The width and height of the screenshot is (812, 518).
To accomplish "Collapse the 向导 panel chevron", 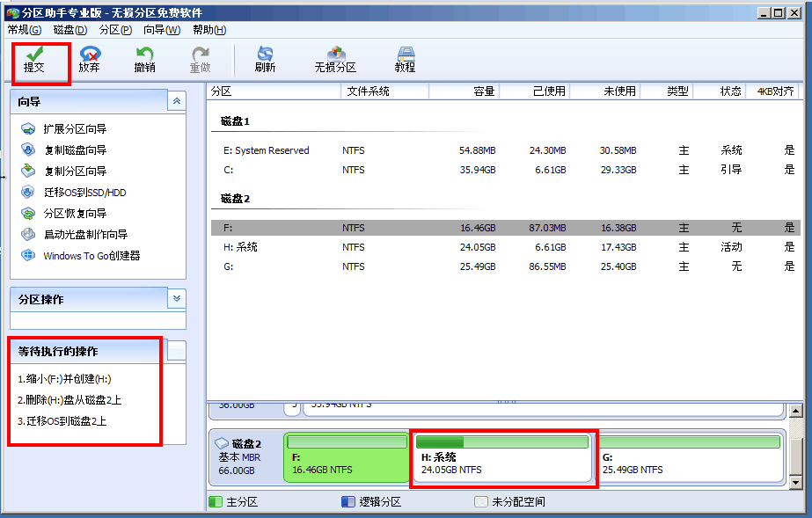I will pos(177,100).
